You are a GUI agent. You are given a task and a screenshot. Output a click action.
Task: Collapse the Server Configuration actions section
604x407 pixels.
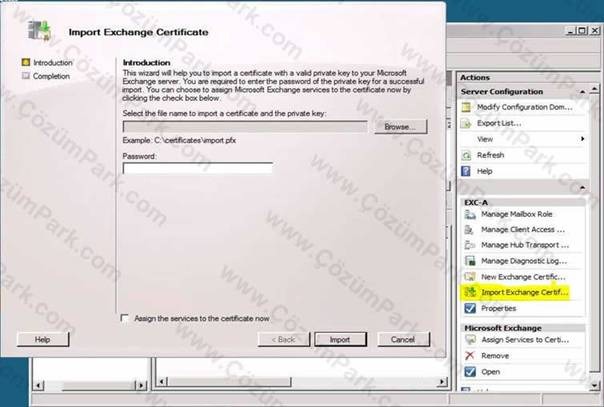click(582, 92)
